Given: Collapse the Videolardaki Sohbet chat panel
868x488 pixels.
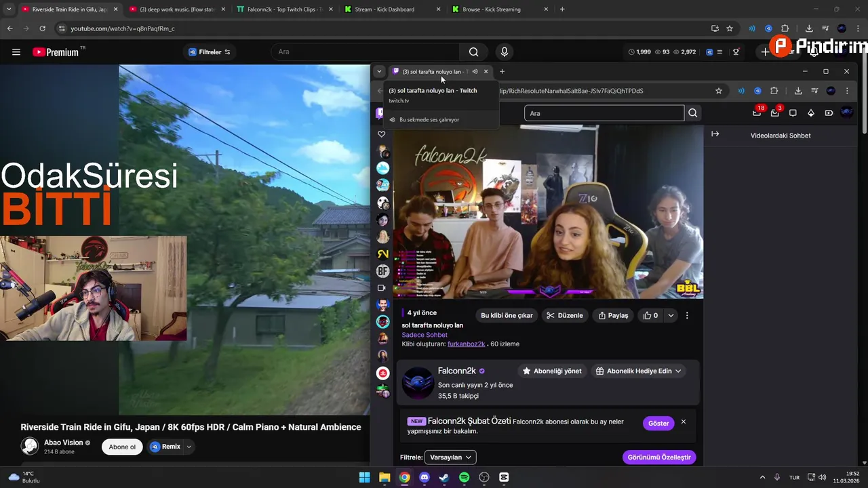Looking at the screenshot, I should click(715, 134).
